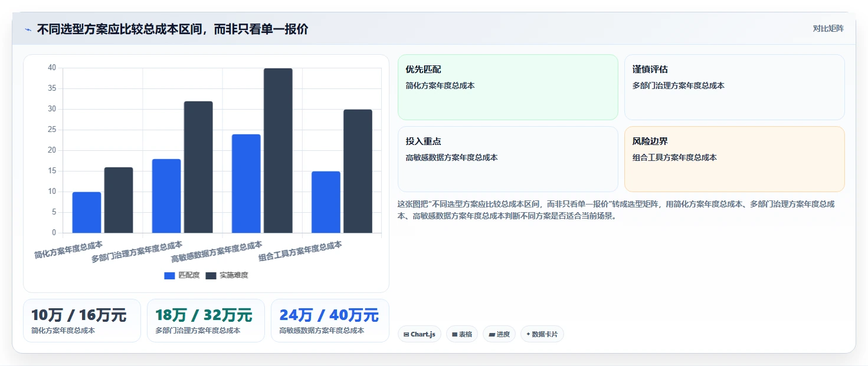Click the x-axis label 多部门治理方案年度总成本
868x366 pixels.
tap(137, 252)
